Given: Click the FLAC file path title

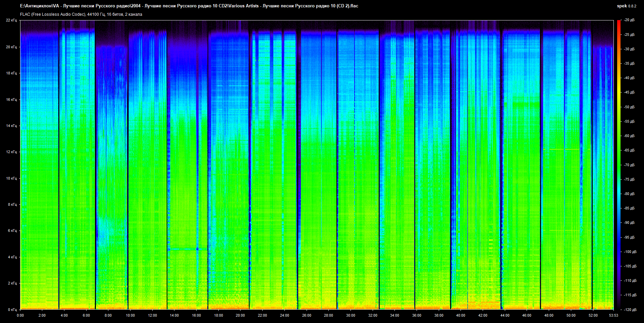Looking at the screenshot, I should [189, 6].
